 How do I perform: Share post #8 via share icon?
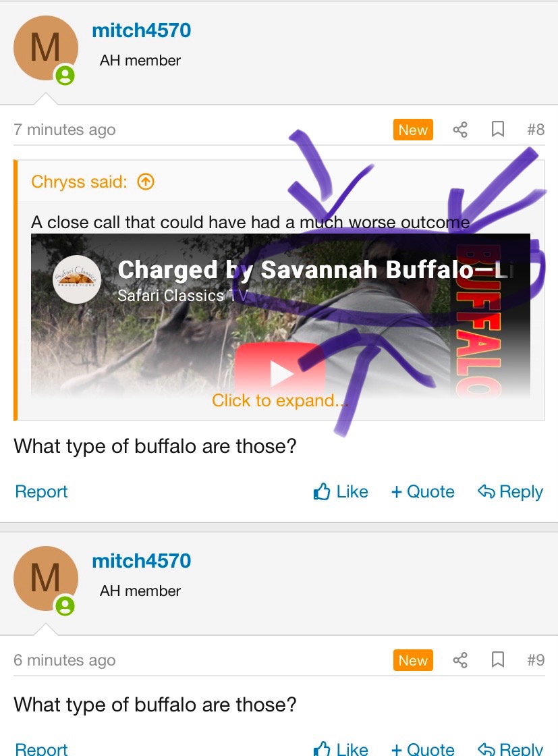pos(460,130)
